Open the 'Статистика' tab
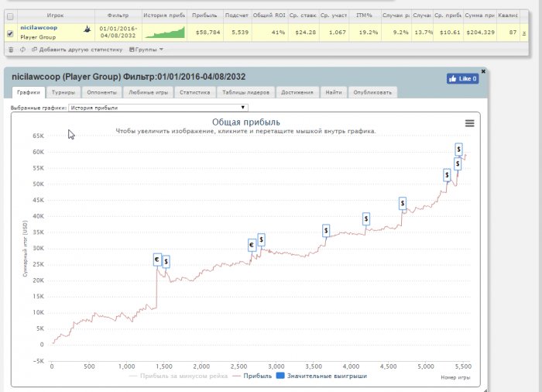The width and height of the screenshot is (542, 392). (194, 92)
